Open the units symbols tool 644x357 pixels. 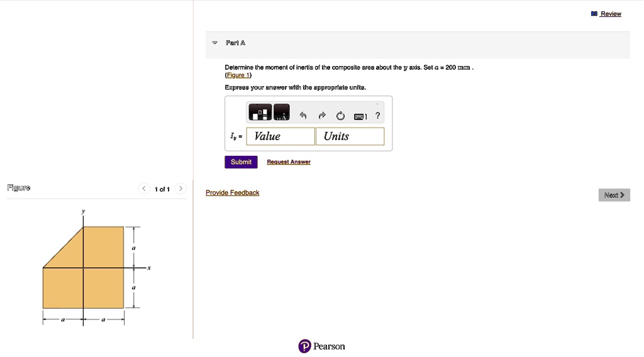(x=282, y=113)
